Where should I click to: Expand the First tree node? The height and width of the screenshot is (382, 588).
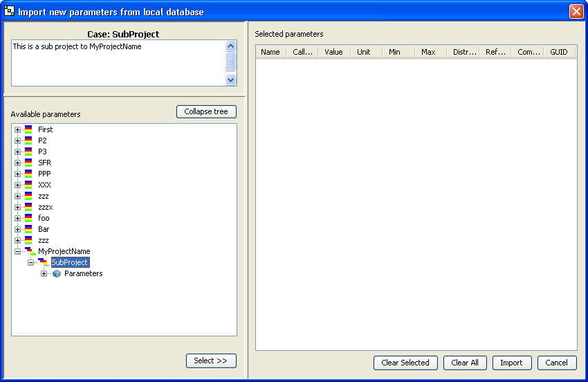coord(17,130)
